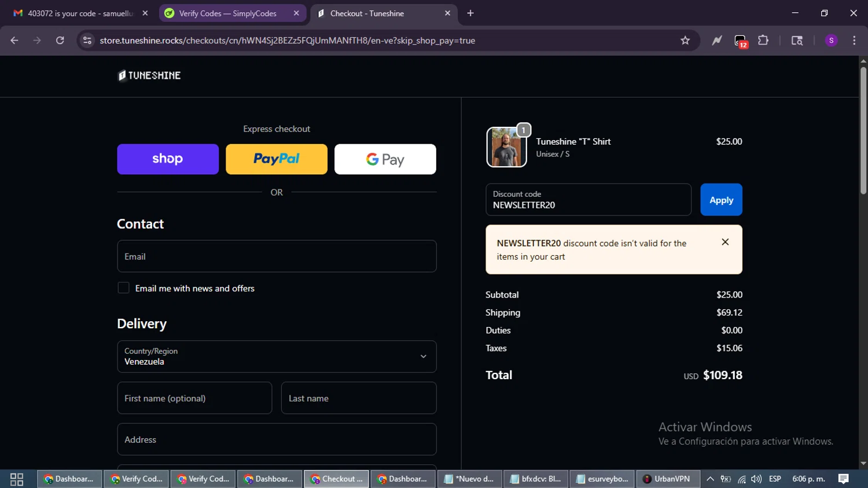Close the Checkout Tuneshine tab

[x=447, y=13]
